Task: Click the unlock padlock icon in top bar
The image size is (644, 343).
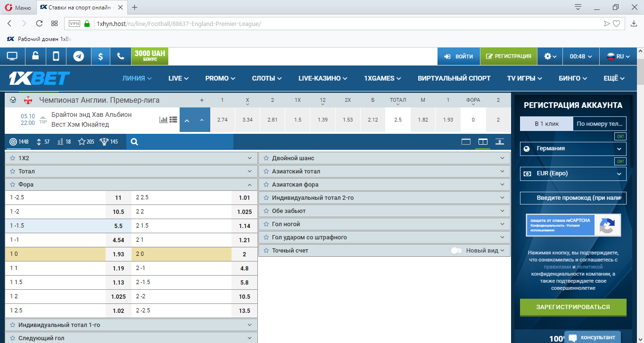Action: (x=35, y=56)
